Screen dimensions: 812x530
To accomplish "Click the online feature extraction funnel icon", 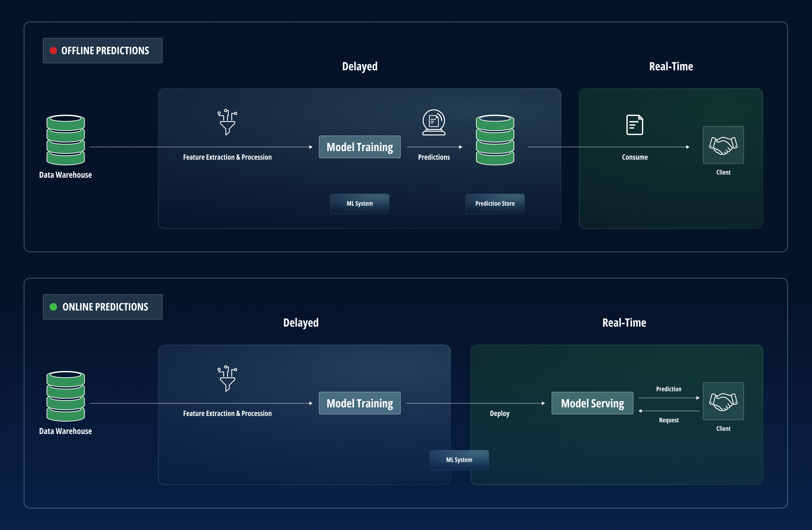I will [x=227, y=379].
